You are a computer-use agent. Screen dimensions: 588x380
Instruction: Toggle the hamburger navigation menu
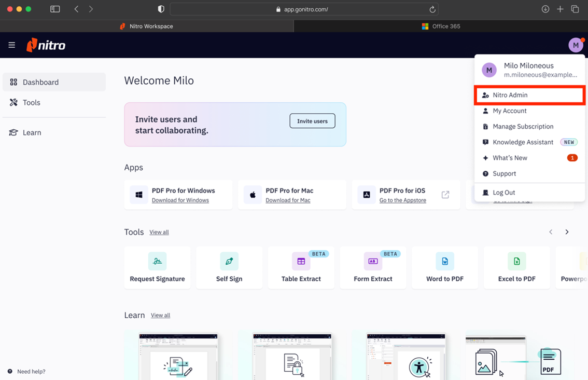(x=12, y=45)
